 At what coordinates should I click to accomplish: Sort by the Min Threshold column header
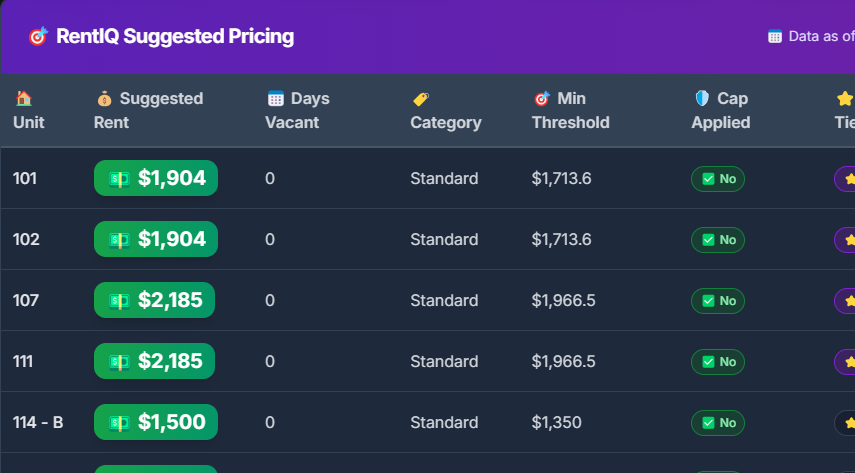coord(570,110)
